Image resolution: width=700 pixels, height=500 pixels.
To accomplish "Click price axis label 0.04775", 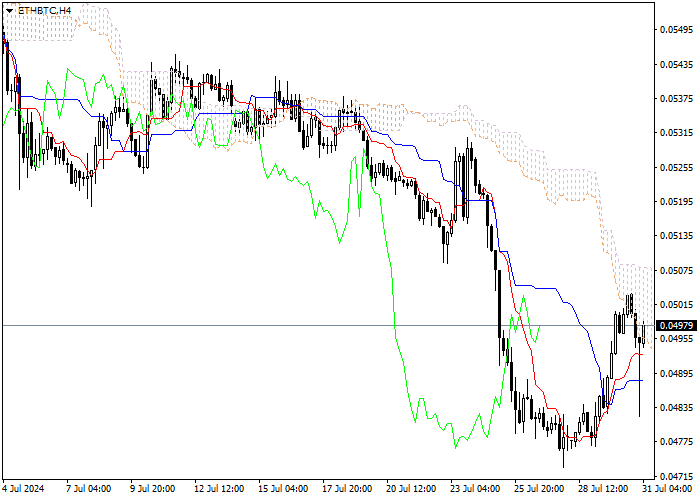I will [x=676, y=441].
